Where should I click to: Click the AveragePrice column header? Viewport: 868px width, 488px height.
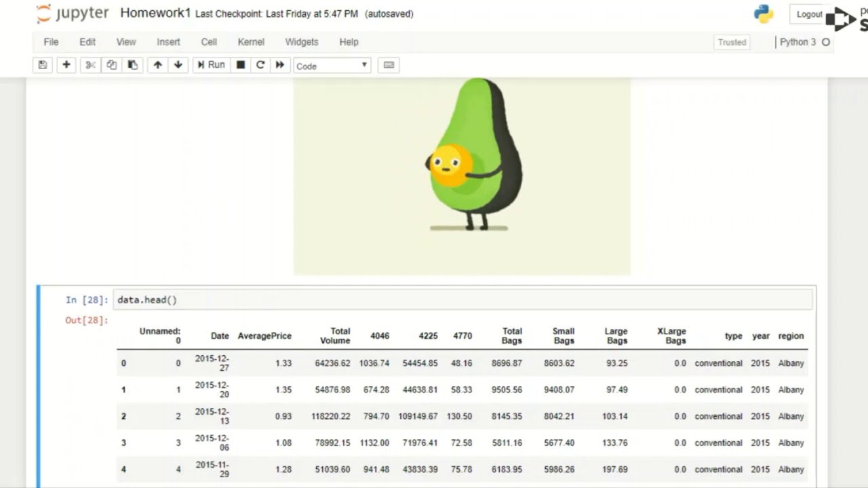coord(264,336)
